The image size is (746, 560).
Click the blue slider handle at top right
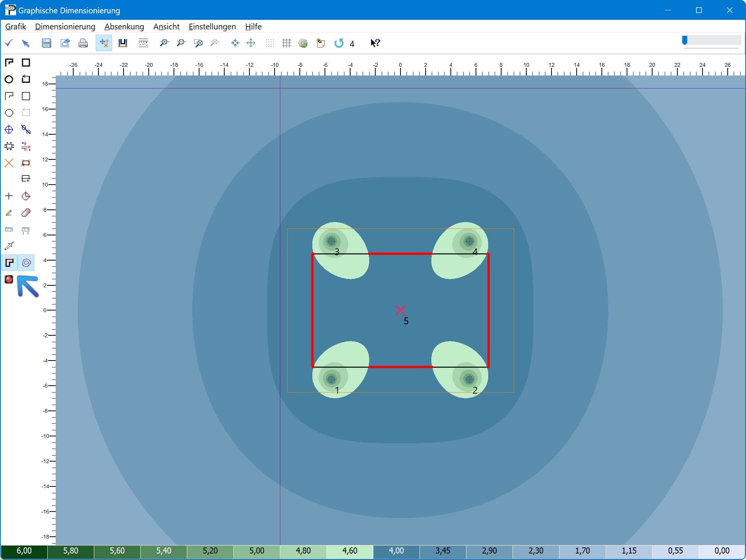pos(685,40)
